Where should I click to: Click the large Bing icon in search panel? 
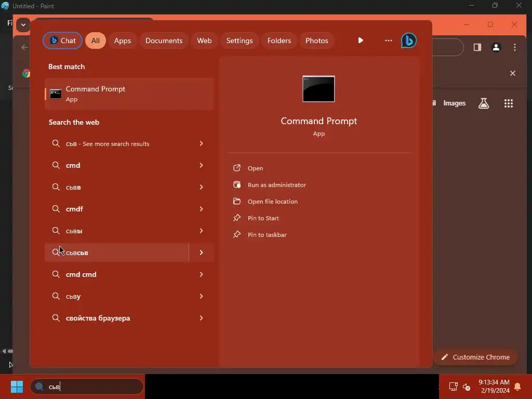[x=408, y=41]
